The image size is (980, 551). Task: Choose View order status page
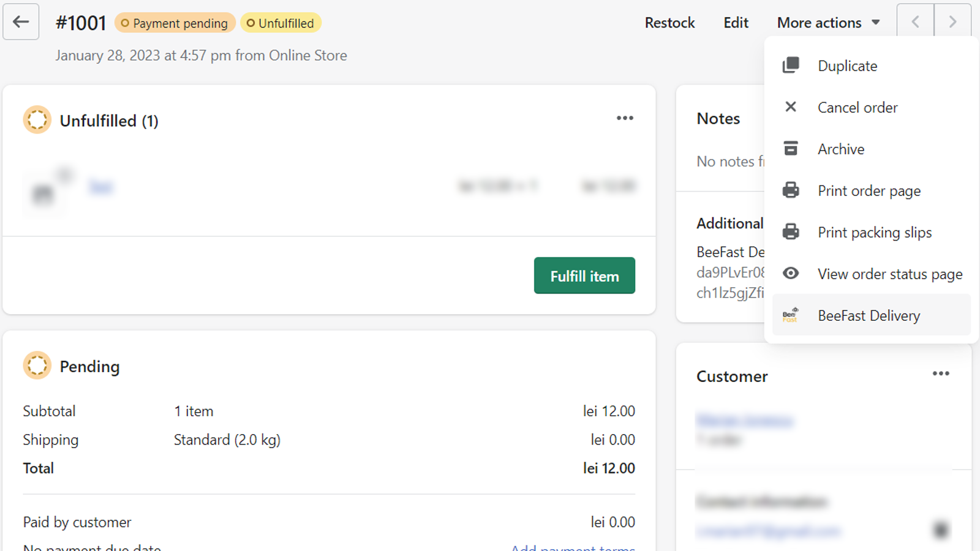point(889,274)
